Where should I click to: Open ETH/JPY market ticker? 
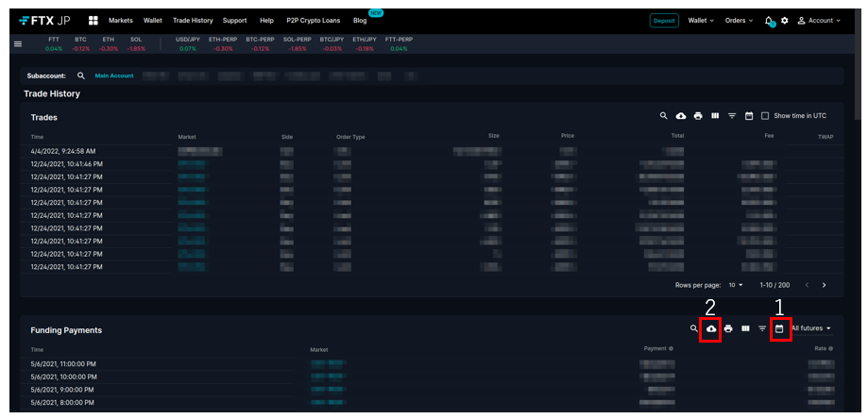coord(365,43)
